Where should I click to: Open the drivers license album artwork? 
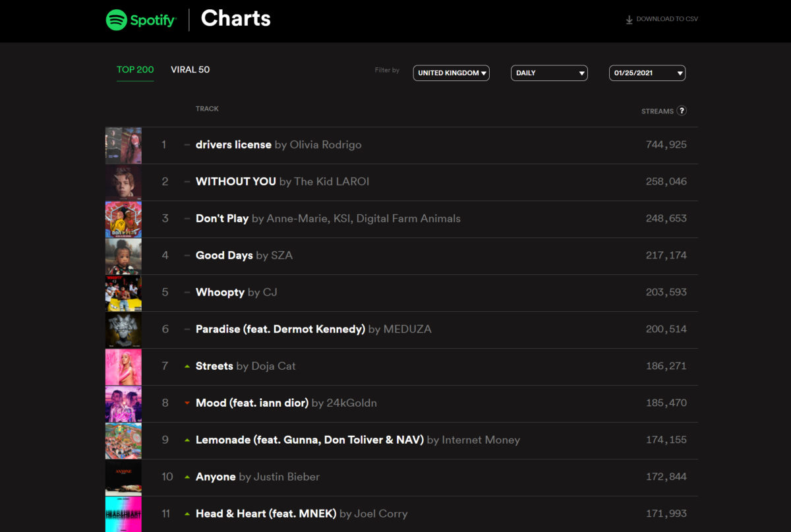123,145
